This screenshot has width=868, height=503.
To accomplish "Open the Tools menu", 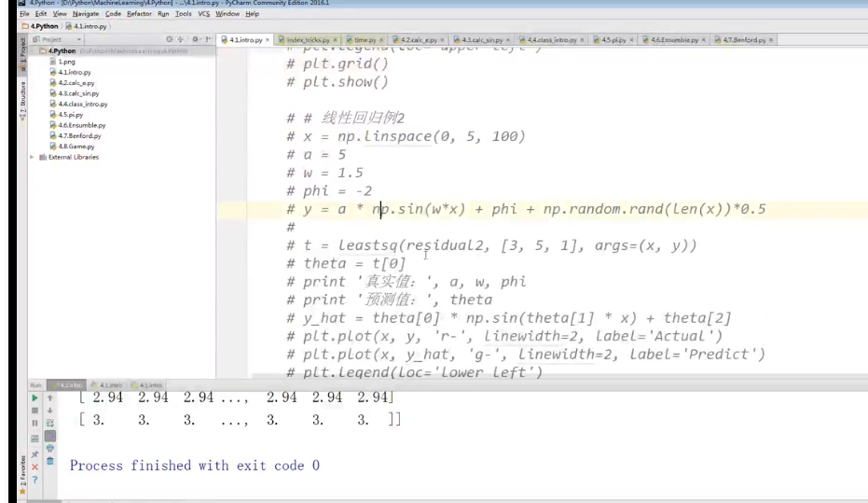I will pos(184,14).
